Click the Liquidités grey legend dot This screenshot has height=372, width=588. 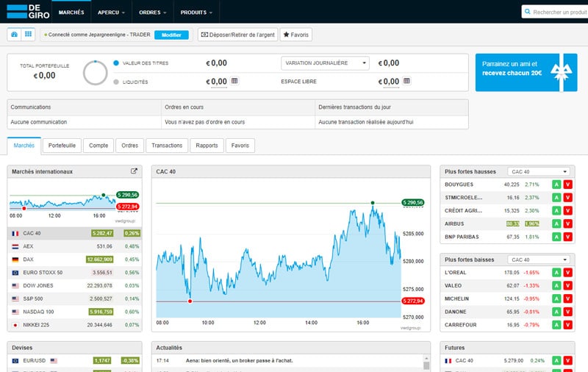(116, 82)
